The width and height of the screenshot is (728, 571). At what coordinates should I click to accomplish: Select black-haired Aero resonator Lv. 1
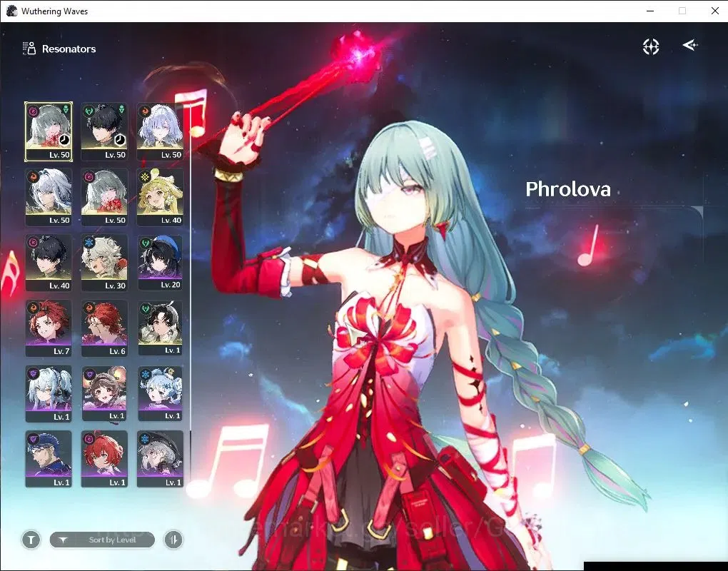(x=160, y=328)
